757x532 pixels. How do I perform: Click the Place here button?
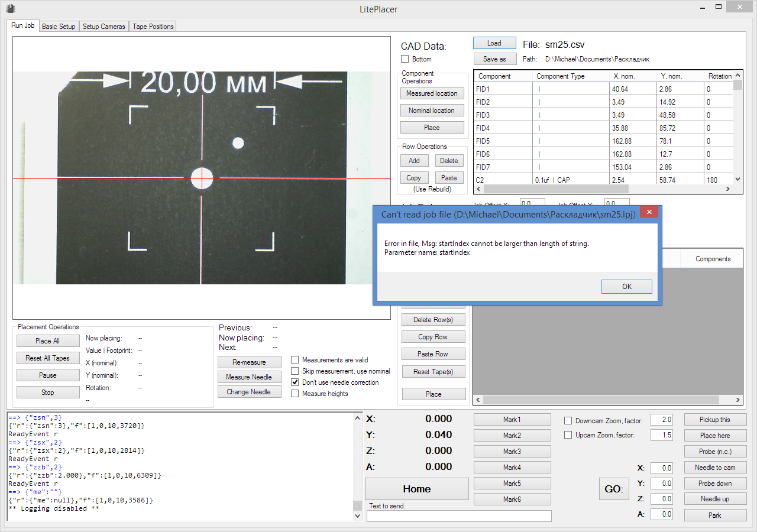tap(715, 436)
